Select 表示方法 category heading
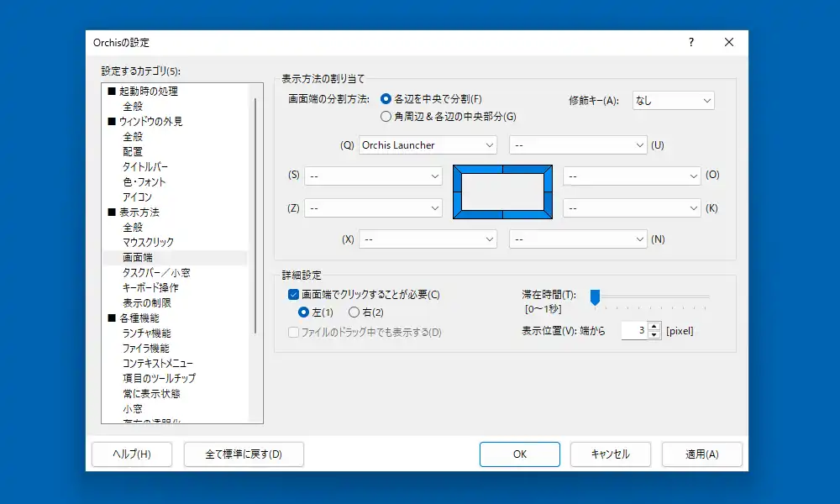The width and height of the screenshot is (840, 504). (139, 212)
